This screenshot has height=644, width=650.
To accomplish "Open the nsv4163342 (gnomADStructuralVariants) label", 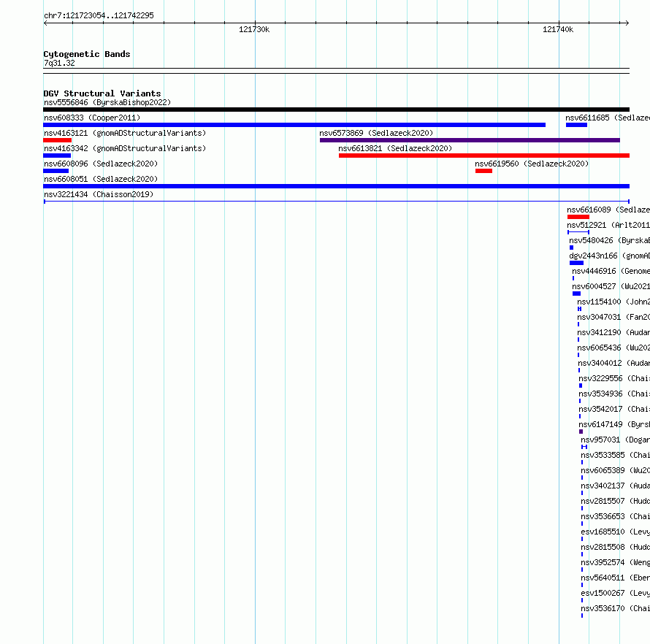I will click(x=125, y=148).
